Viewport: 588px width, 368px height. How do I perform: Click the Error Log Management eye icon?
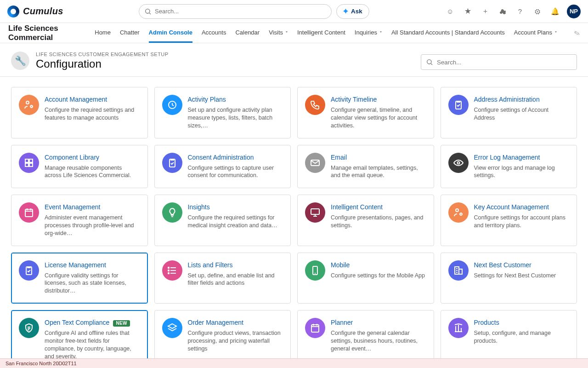coord(458,163)
